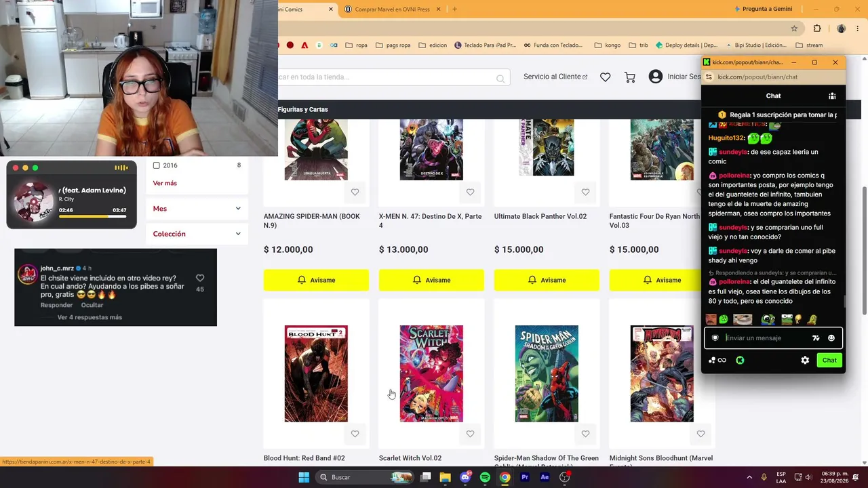This screenshot has height=488, width=868.
Task: Open File Explorer from the taskbar
Action: (445, 477)
